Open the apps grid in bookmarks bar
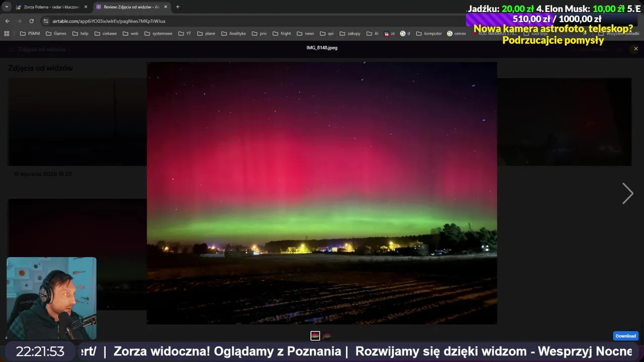 (7, 34)
